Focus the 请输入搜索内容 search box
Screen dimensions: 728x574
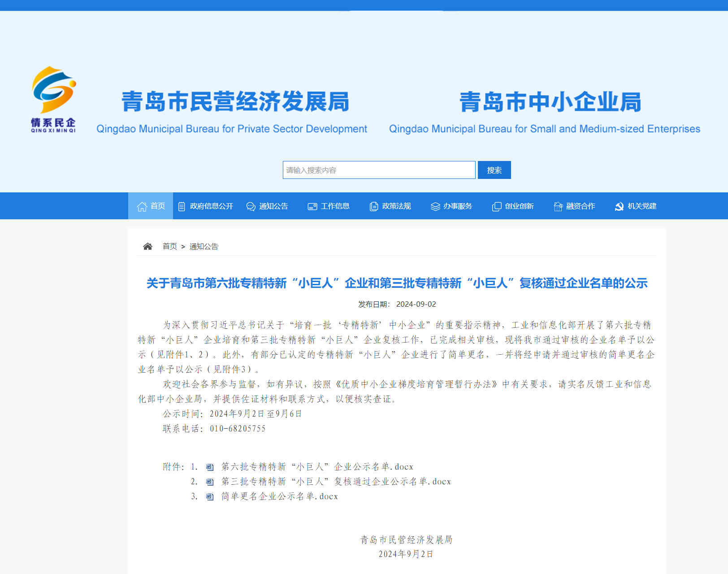(379, 170)
